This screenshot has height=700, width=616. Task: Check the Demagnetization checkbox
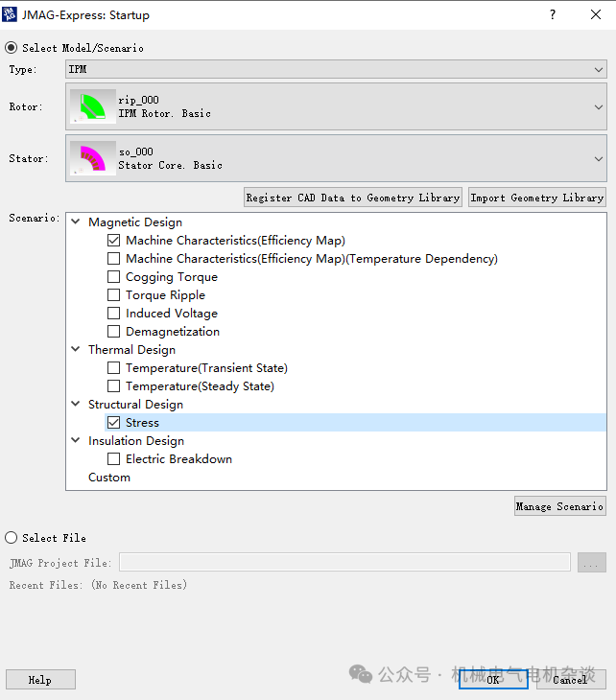tap(113, 332)
